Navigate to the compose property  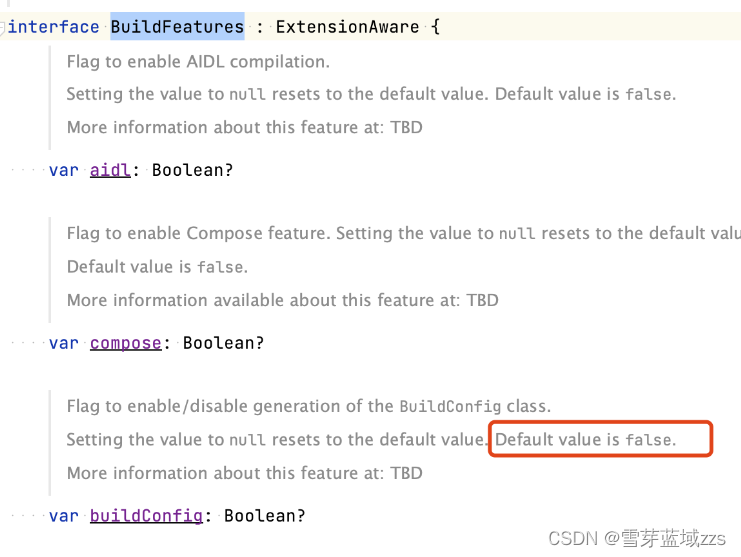[126, 343]
